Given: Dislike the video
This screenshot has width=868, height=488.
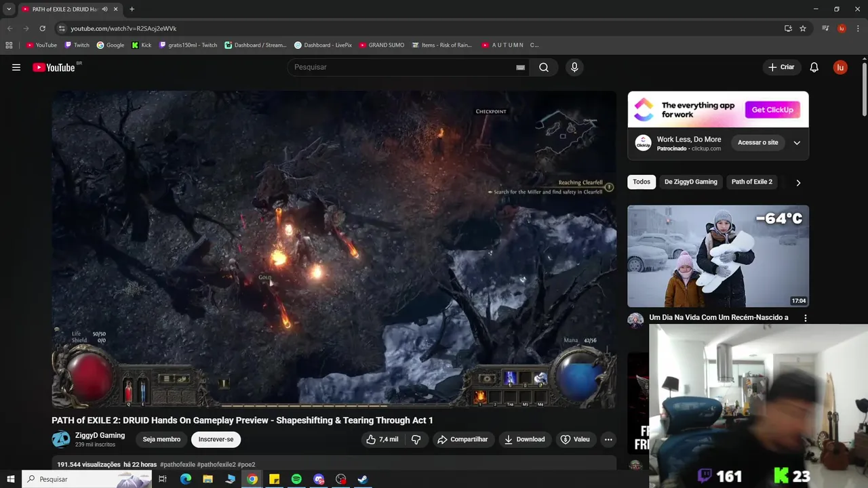Looking at the screenshot, I should click(x=416, y=439).
